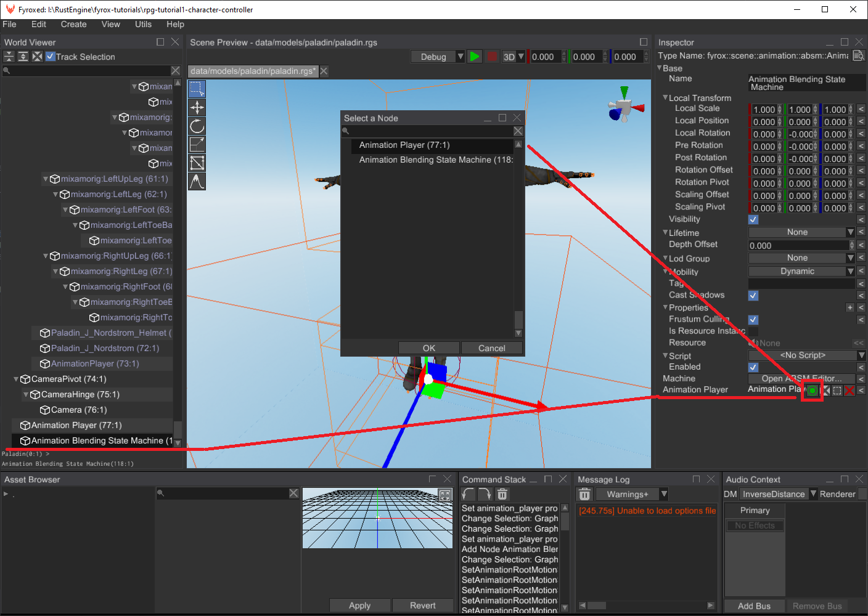Add a property with plus button

(x=850, y=307)
